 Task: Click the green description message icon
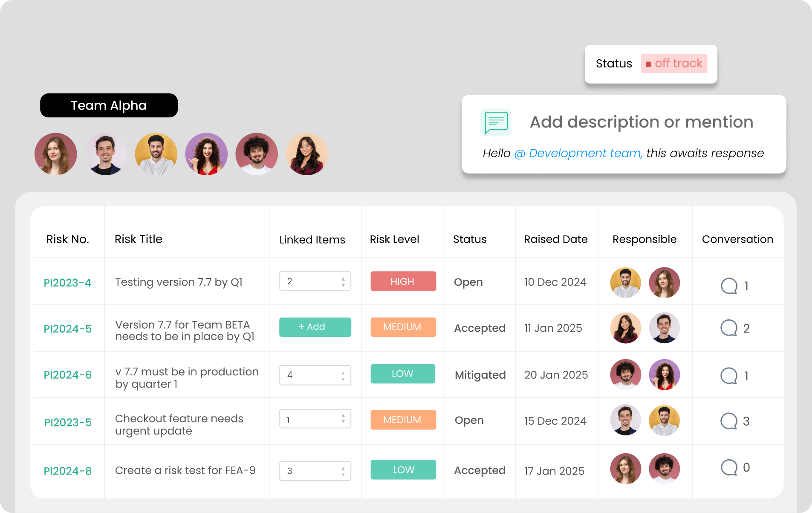point(495,122)
